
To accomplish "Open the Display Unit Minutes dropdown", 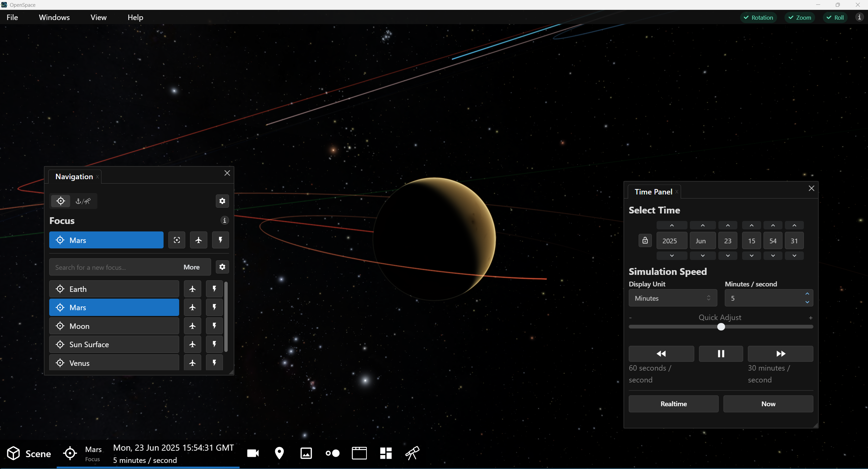I will point(673,298).
